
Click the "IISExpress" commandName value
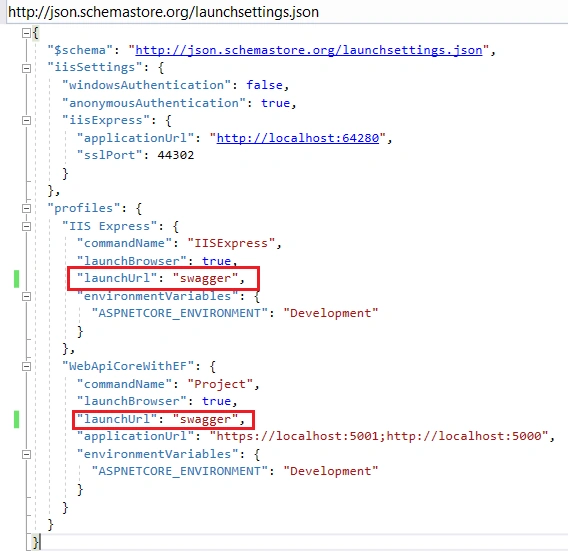[x=231, y=243]
